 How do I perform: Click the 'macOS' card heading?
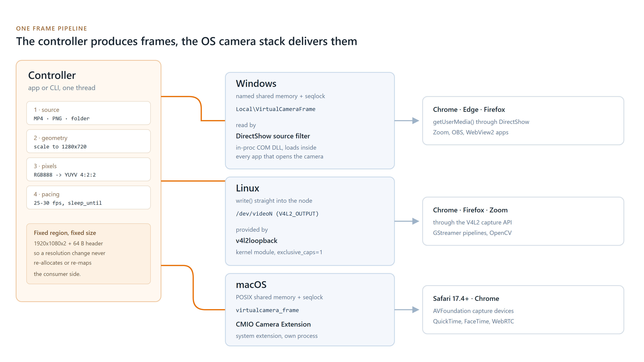tap(251, 285)
